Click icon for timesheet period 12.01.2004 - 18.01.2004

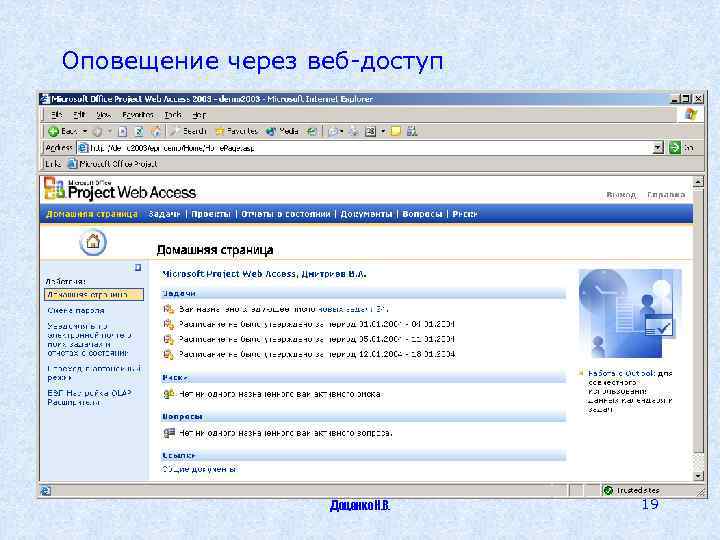169,354
